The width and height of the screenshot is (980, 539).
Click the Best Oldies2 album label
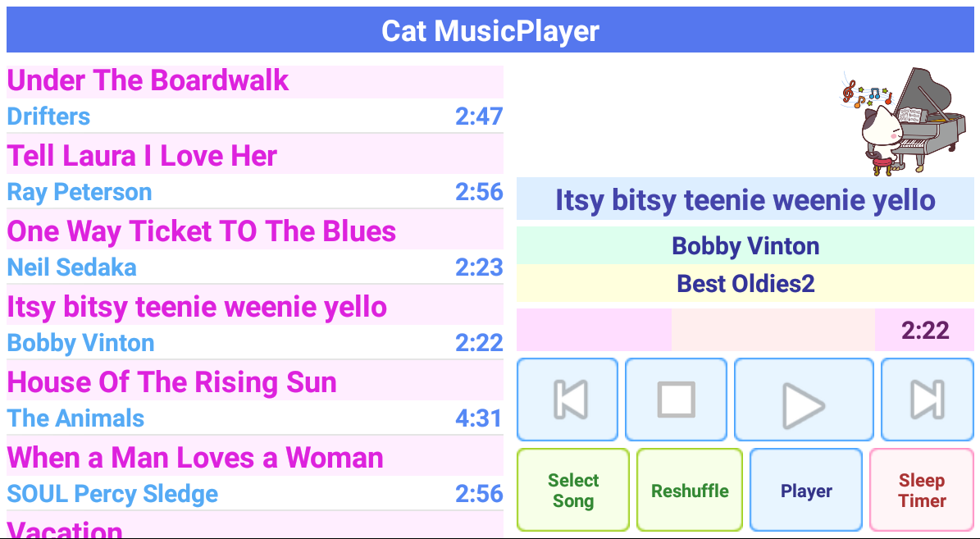point(745,284)
